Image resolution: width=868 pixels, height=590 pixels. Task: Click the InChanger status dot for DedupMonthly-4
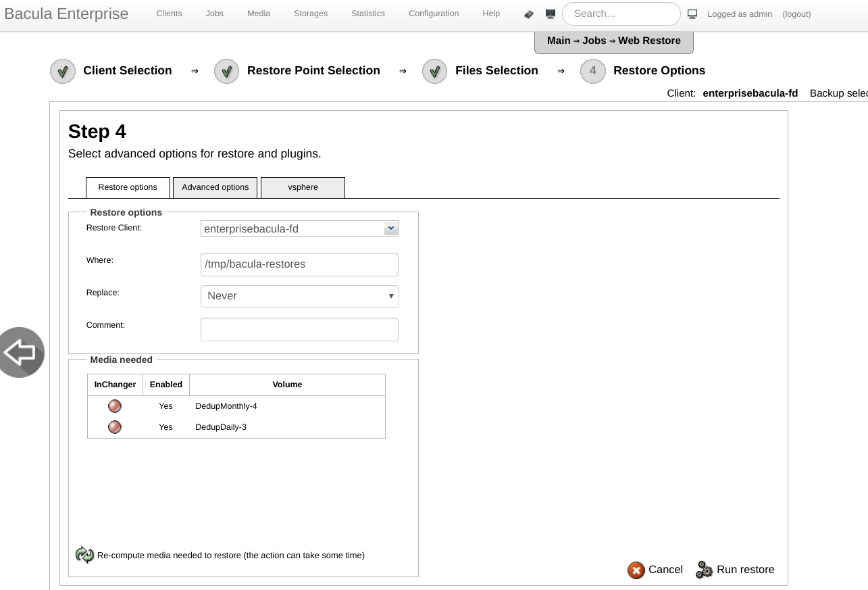tap(115, 406)
